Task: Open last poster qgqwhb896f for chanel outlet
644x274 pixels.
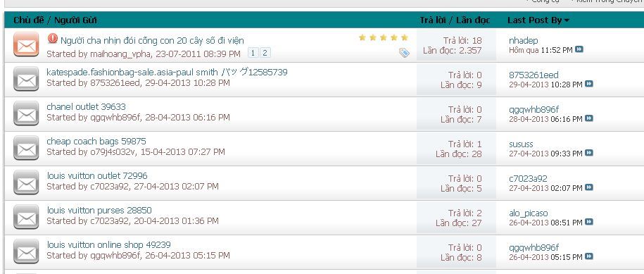Action: tap(533, 110)
